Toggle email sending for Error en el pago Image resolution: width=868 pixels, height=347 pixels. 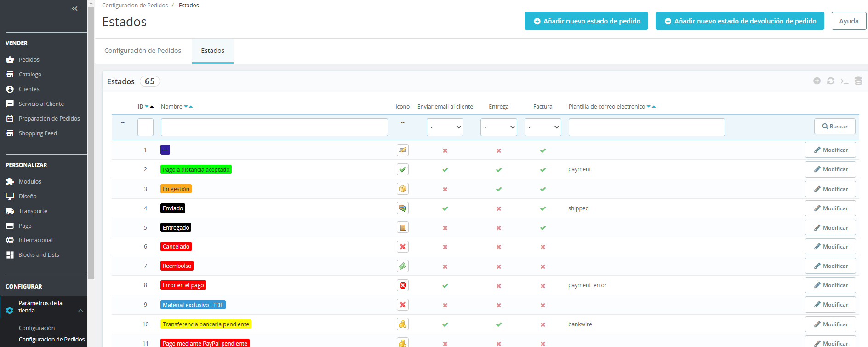click(445, 286)
